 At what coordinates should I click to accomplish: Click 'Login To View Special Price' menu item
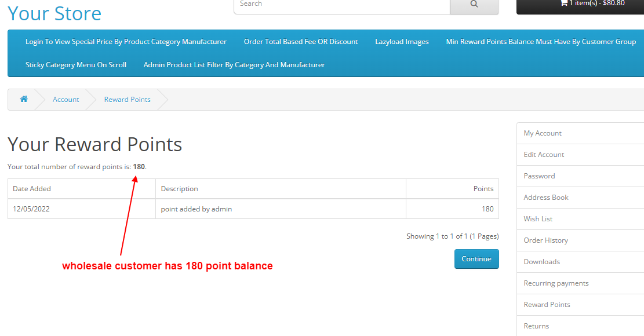[126, 41]
